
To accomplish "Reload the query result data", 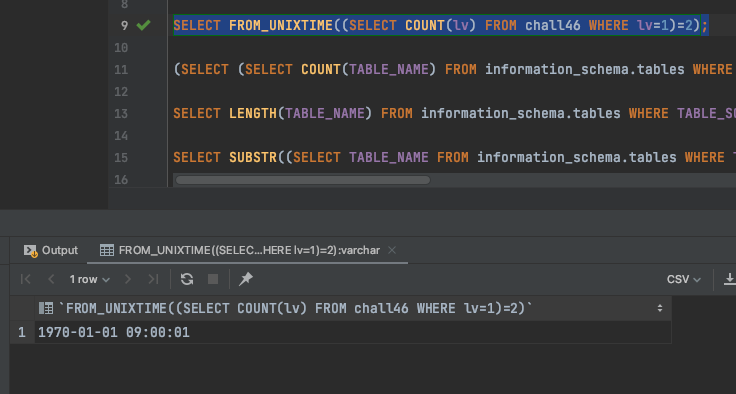I will (x=187, y=279).
